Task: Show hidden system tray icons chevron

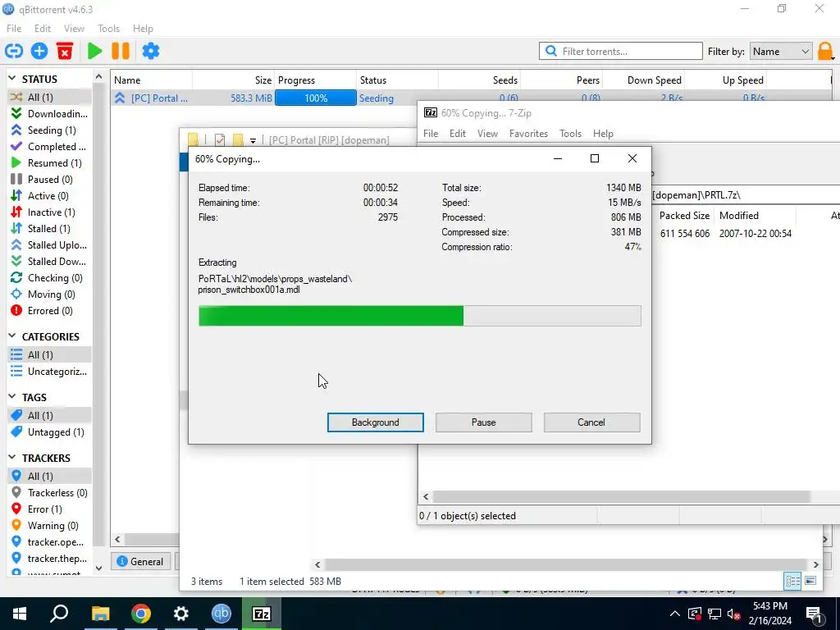Action: pyautogui.click(x=675, y=614)
